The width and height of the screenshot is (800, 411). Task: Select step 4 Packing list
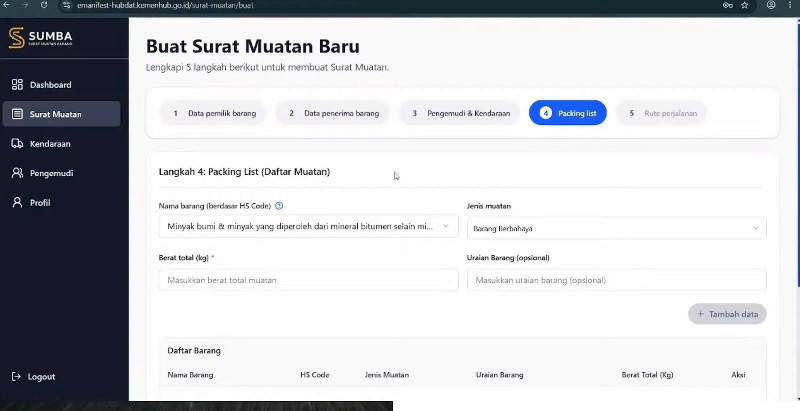click(568, 113)
